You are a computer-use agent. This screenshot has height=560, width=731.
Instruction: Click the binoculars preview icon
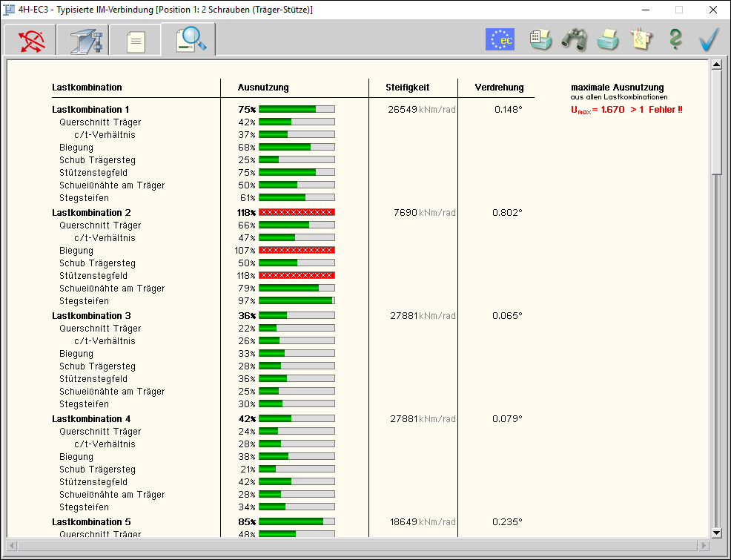tap(574, 39)
